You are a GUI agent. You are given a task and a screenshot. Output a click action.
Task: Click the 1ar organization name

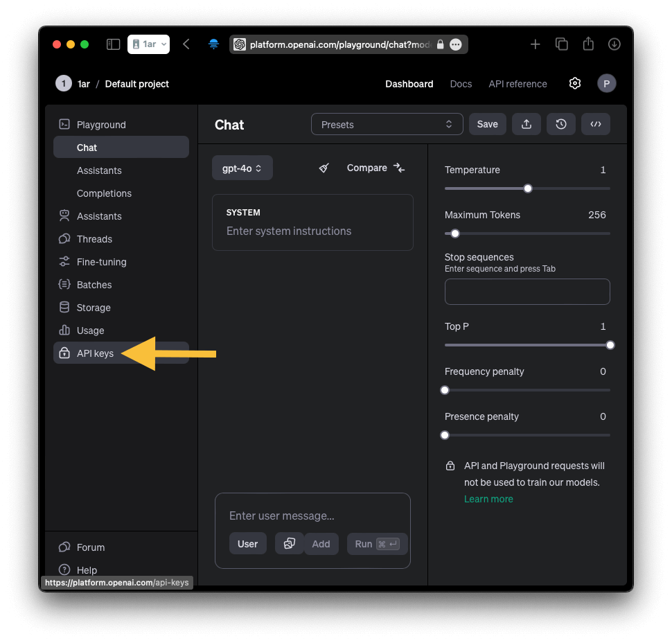pos(84,84)
